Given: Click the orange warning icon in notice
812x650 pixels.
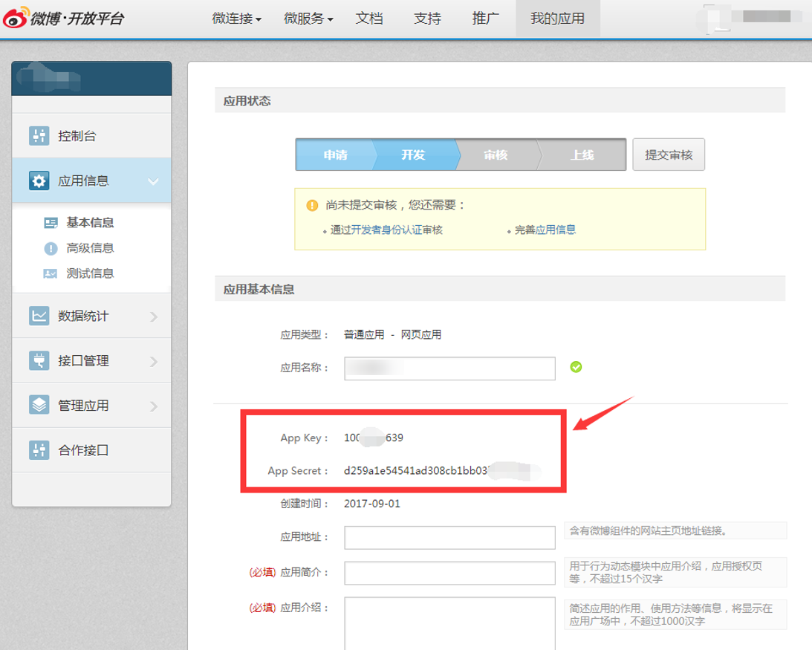Looking at the screenshot, I should [312, 205].
